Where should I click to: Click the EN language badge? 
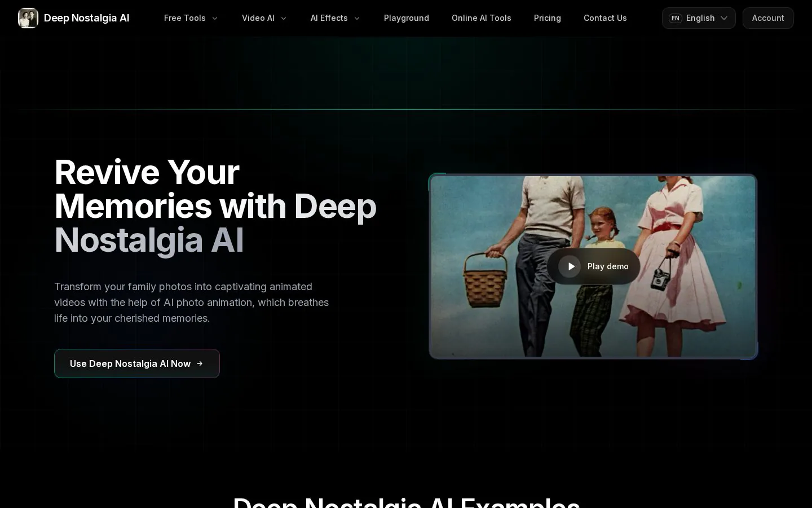676,18
